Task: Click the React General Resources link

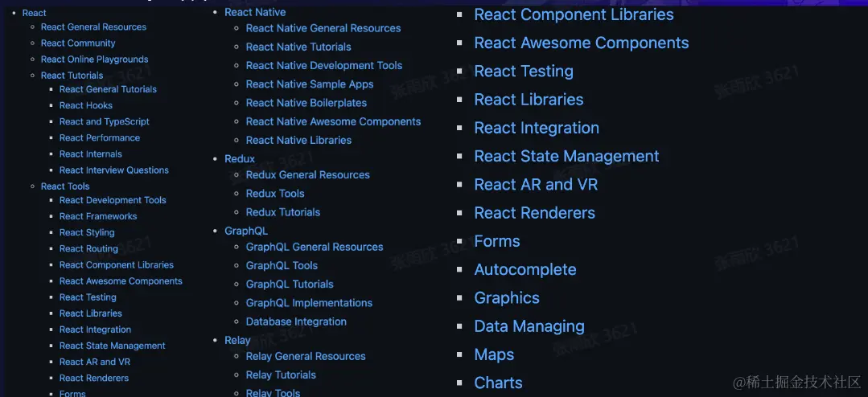Action: (x=93, y=27)
